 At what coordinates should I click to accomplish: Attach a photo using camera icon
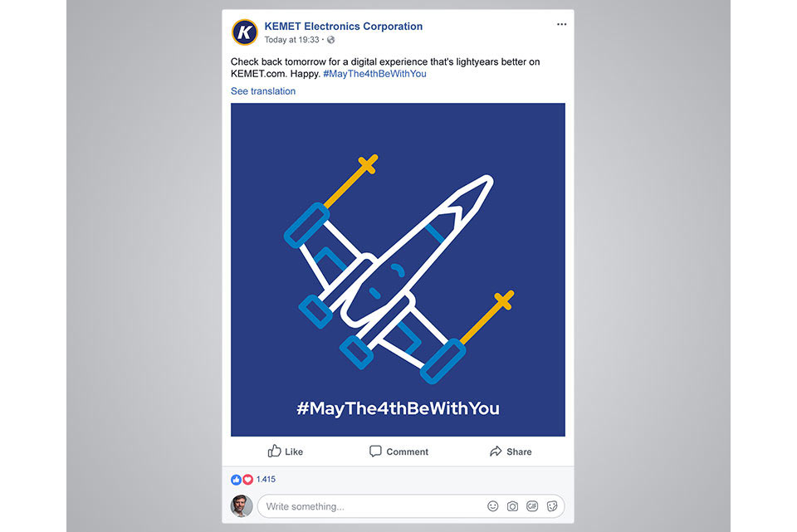pos(512,506)
